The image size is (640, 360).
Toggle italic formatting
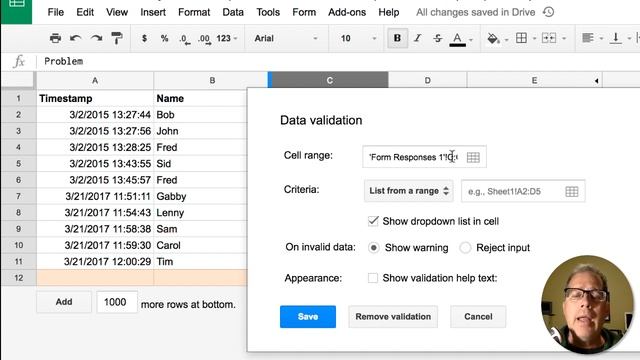[417, 38]
